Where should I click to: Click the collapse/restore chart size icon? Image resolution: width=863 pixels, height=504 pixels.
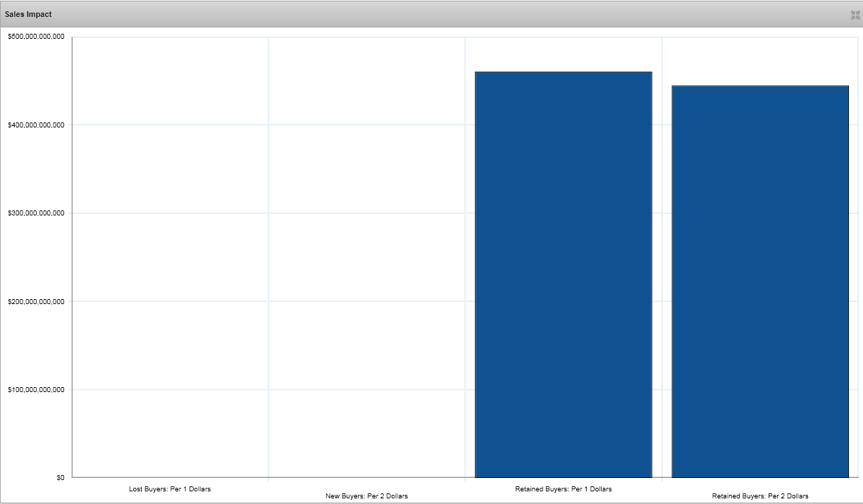click(855, 15)
